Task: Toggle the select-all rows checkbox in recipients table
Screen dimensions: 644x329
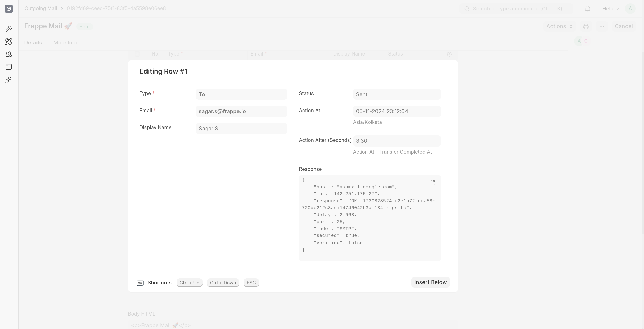Action: point(137,54)
